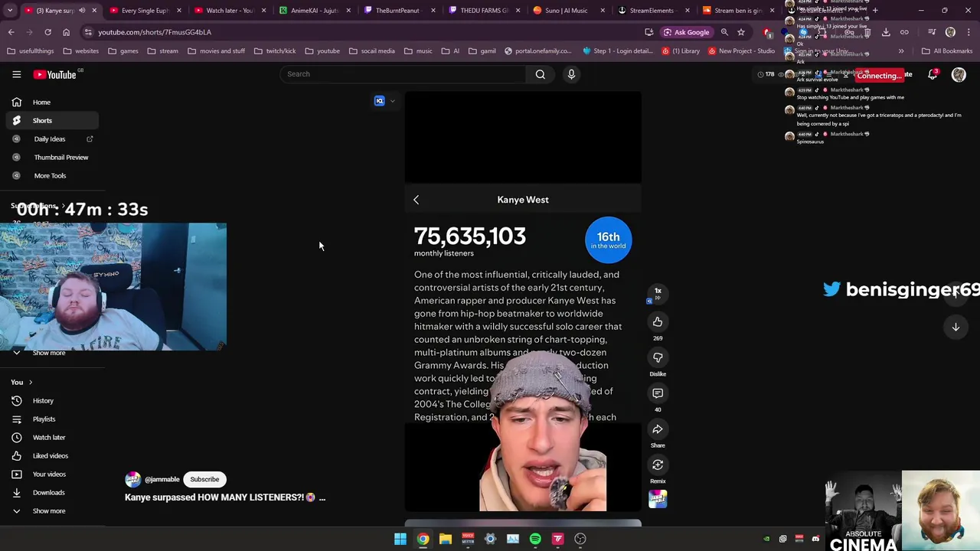Viewport: 980px width, 551px height.
Task: Open Spotify from taskbar
Action: coord(535,539)
